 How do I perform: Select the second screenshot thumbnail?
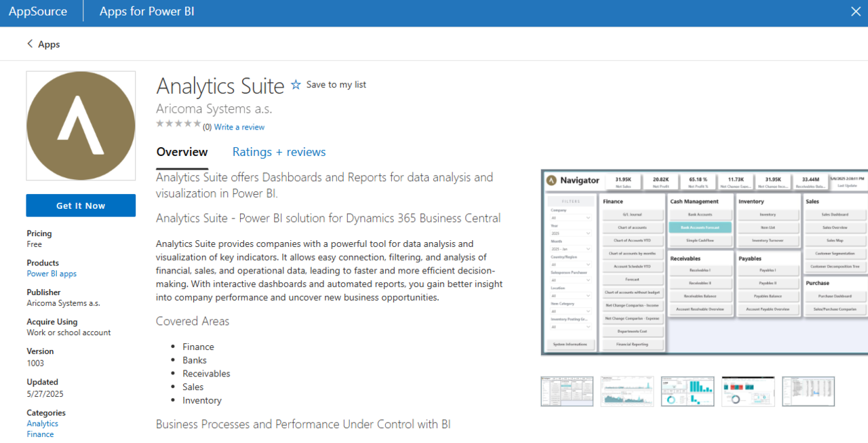click(627, 391)
